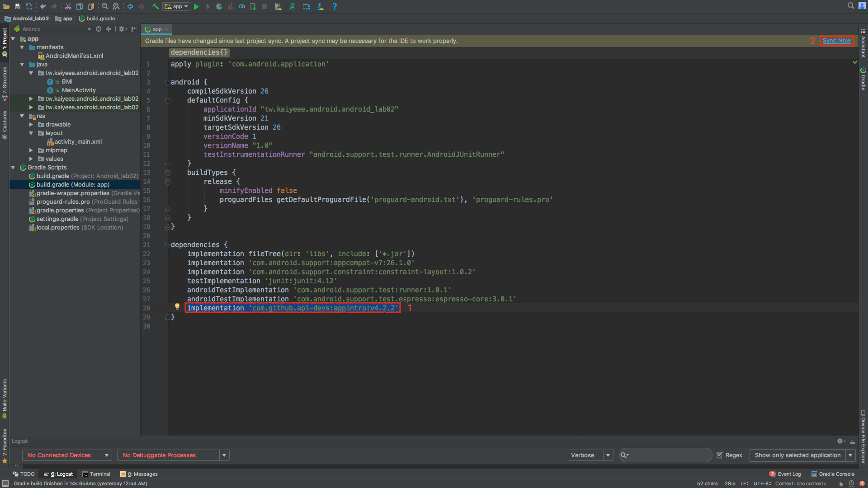Click the Cut scissors icon
The image size is (868, 488).
[x=68, y=6]
